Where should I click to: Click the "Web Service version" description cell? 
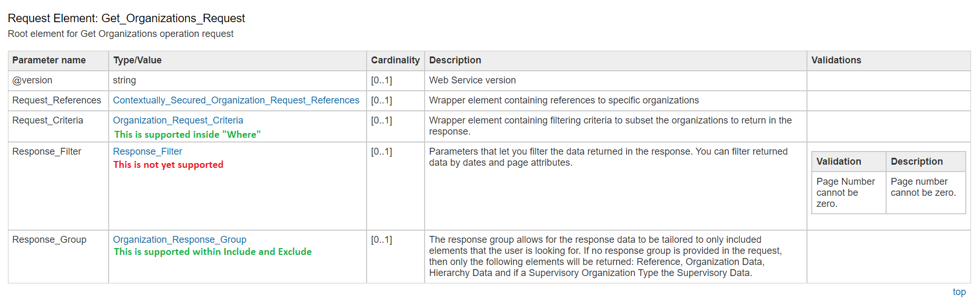[472, 80]
